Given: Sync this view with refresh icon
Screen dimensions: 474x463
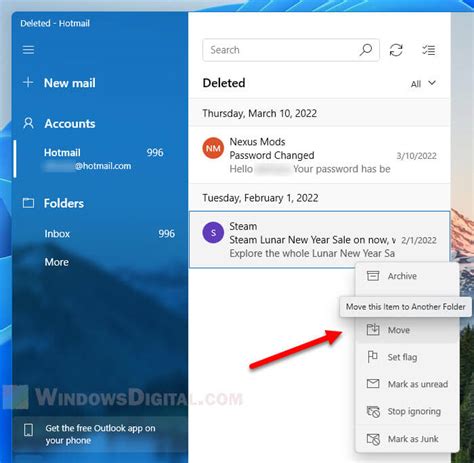Looking at the screenshot, I should [x=396, y=50].
